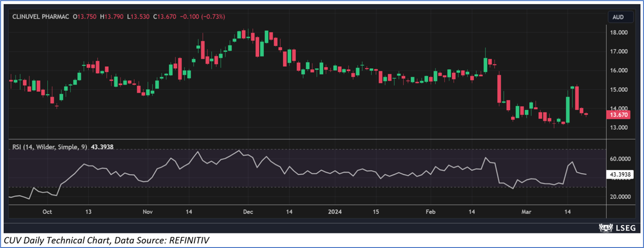Click the Mar date label on time axis

point(526,212)
